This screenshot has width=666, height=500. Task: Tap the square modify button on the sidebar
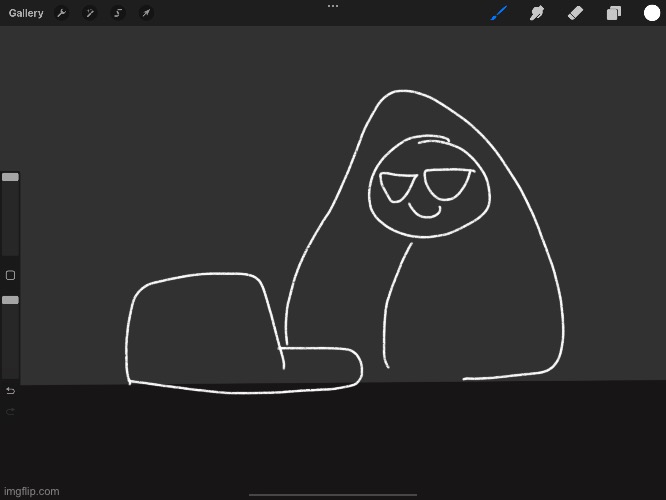(11, 275)
